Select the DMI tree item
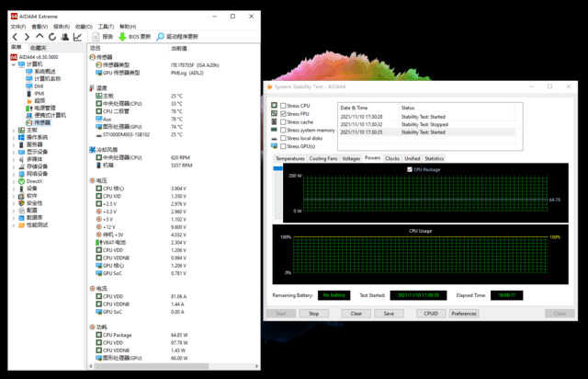 point(35,86)
